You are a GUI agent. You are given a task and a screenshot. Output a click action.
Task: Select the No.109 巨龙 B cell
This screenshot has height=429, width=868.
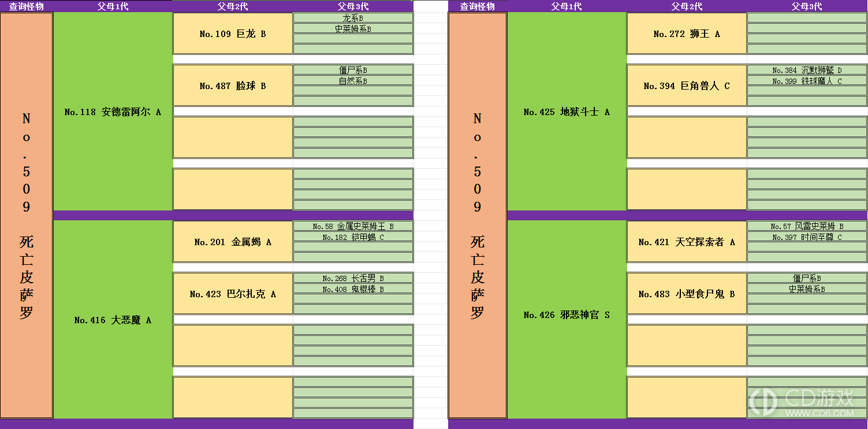(x=233, y=34)
